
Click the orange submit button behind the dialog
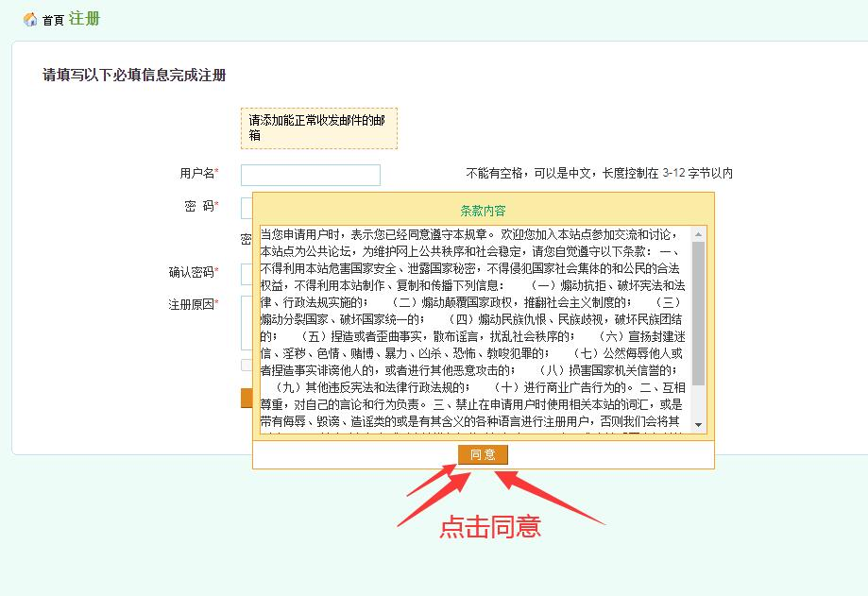pos(246,398)
